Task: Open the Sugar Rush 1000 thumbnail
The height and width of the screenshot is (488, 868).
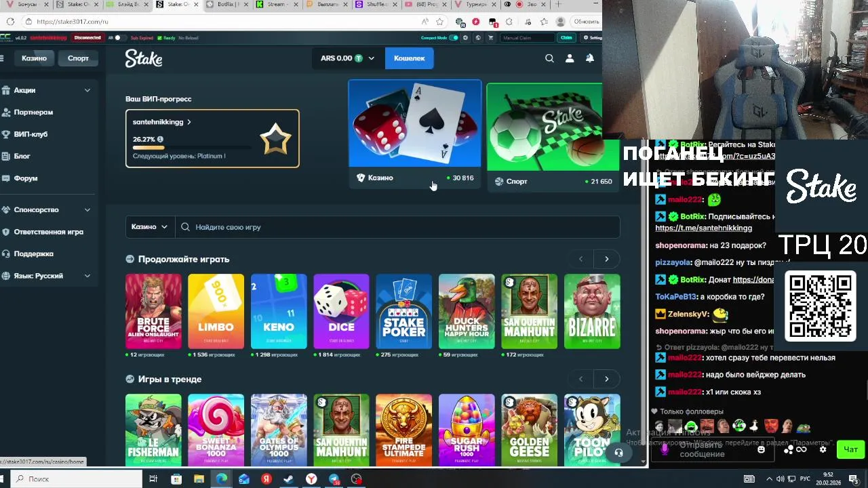Action: click(467, 429)
